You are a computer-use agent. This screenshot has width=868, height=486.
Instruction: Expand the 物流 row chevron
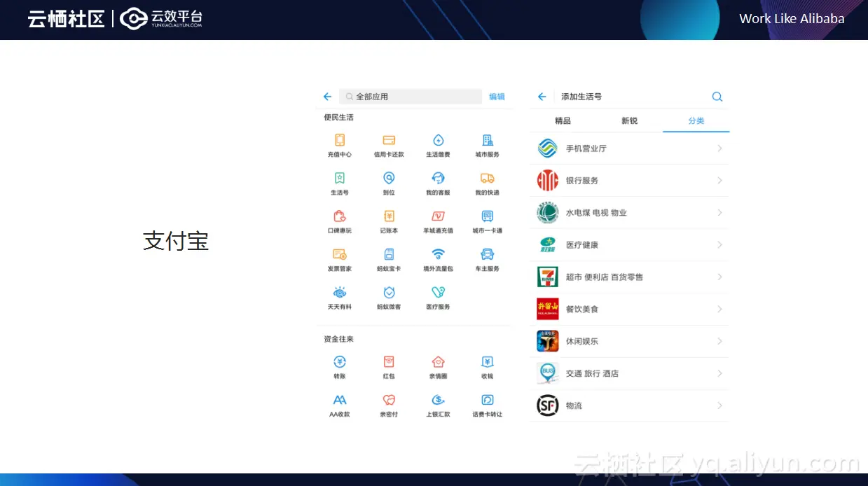(719, 405)
